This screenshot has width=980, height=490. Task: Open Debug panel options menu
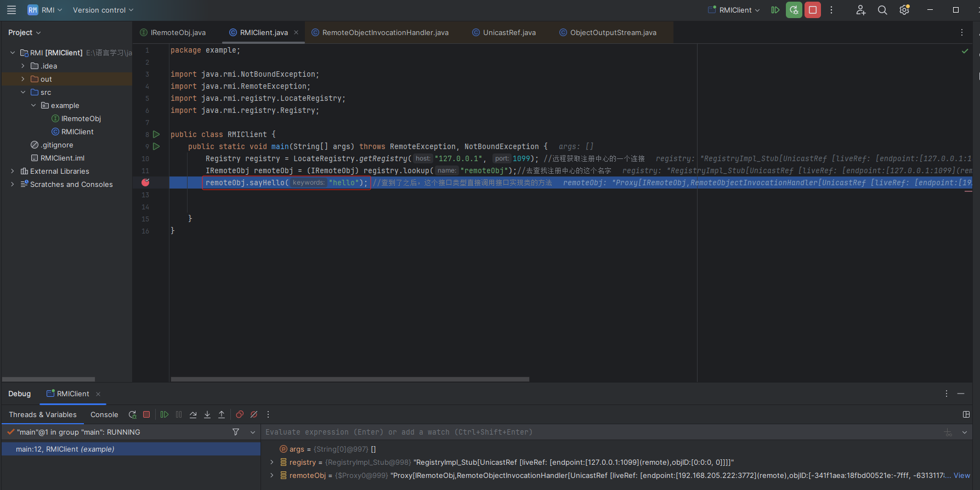point(947,394)
